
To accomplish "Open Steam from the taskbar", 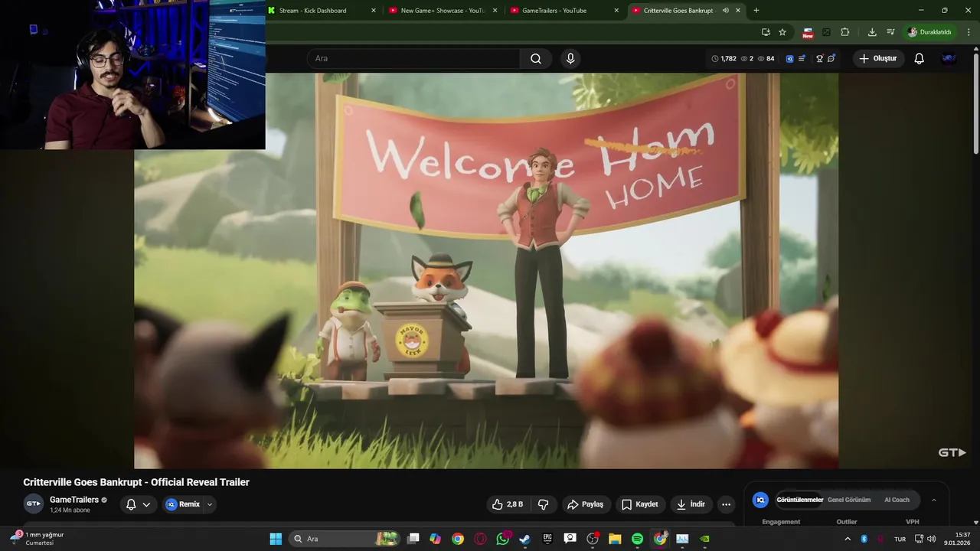I will (524, 539).
